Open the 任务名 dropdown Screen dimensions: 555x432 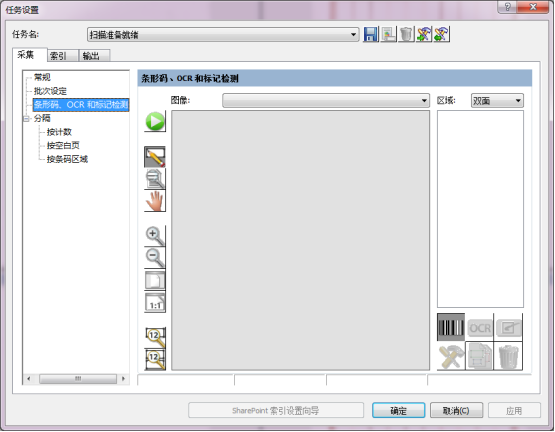click(223, 35)
